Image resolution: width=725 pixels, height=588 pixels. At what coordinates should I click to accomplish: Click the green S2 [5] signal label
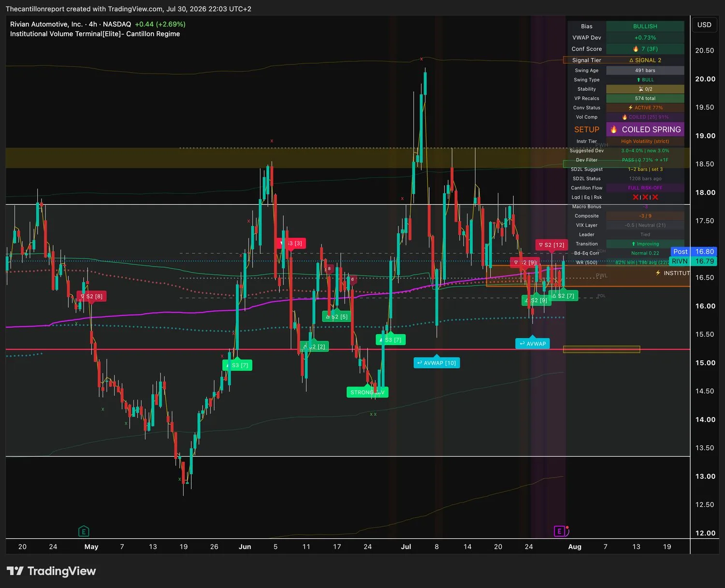click(x=336, y=317)
